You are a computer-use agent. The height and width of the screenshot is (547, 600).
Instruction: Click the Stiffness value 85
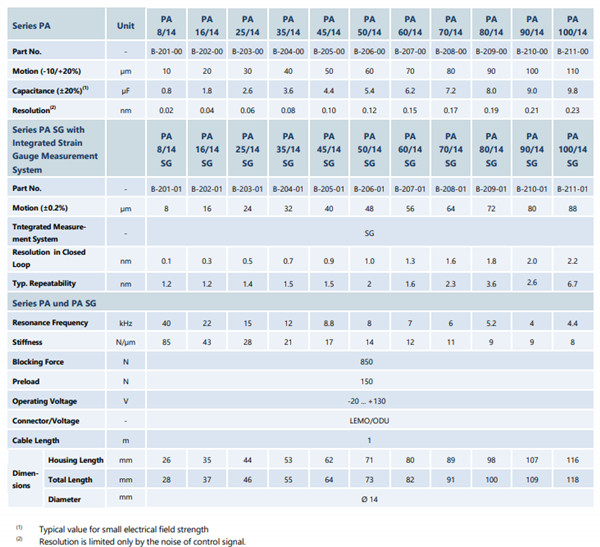pyautogui.click(x=166, y=342)
